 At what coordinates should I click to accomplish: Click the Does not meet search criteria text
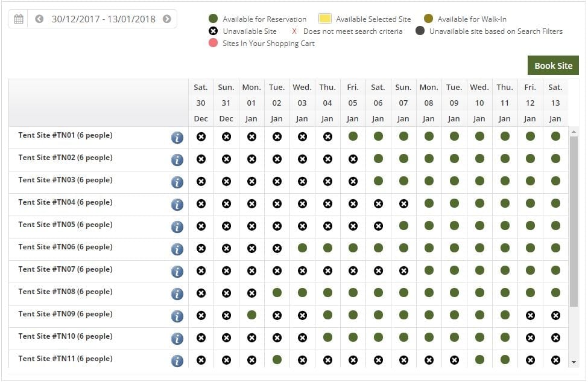pyautogui.click(x=353, y=31)
